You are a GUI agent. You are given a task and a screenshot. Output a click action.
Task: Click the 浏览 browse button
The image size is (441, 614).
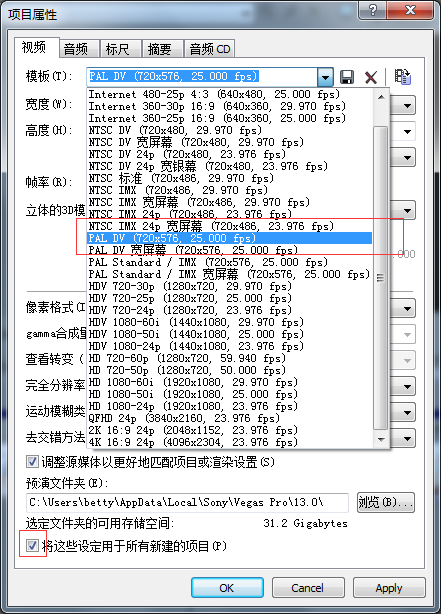point(385,502)
